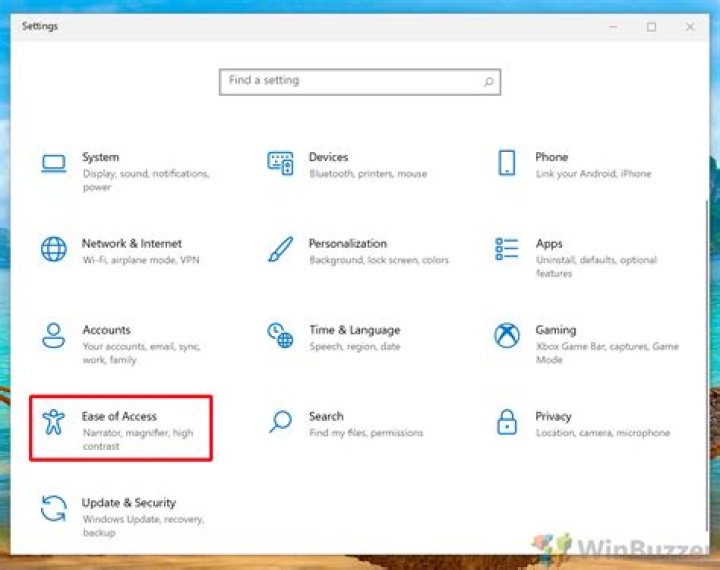
Task: Open Update & Security title
Action: pyautogui.click(x=129, y=503)
